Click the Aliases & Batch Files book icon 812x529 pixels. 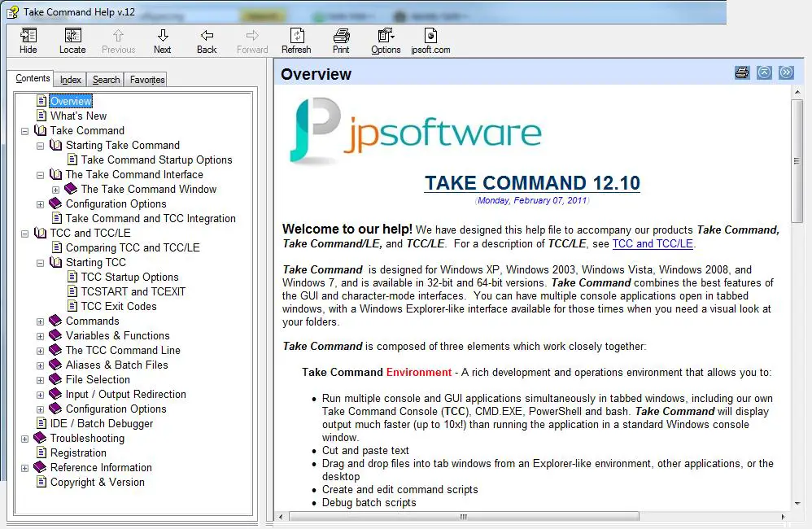55,365
